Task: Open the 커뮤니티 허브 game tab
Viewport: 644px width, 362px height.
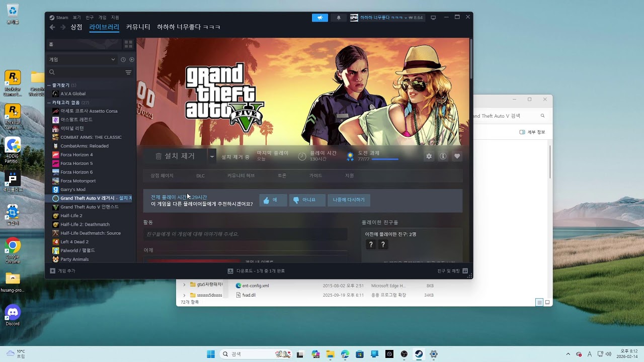Action: (x=241, y=176)
